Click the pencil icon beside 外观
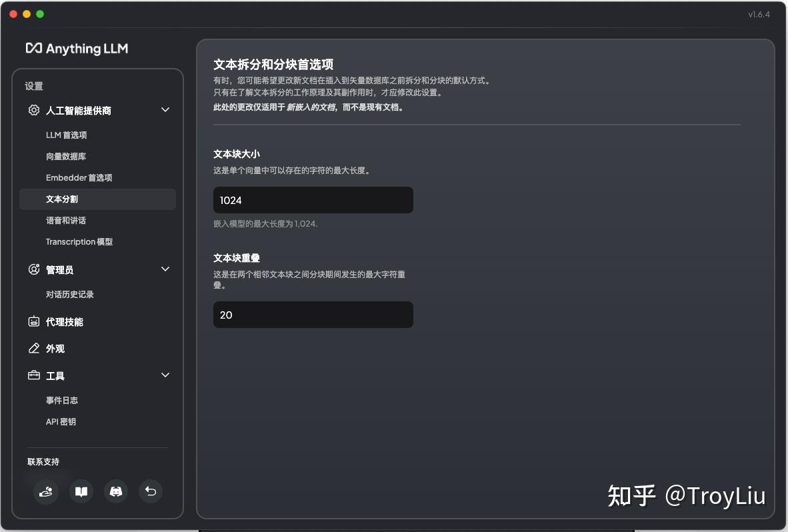 coord(34,348)
